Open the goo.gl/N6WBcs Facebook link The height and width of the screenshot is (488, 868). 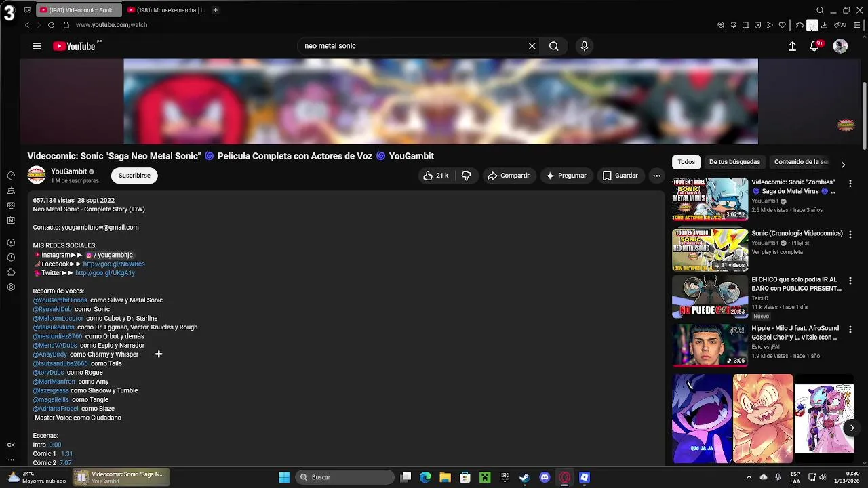tap(114, 264)
